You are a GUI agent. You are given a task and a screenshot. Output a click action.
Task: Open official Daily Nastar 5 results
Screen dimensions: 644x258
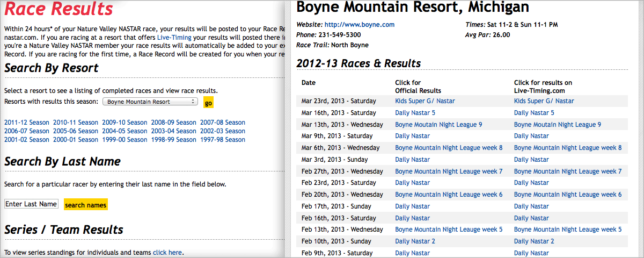[x=415, y=113]
